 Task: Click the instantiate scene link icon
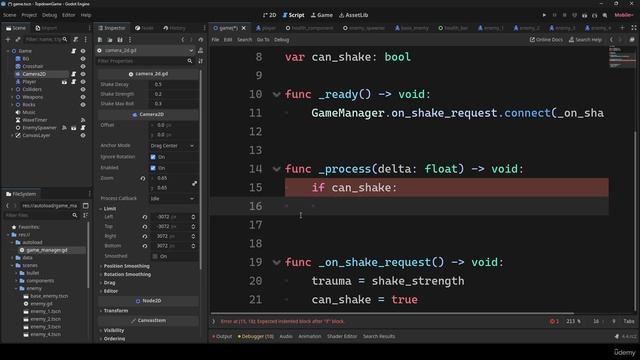(x=18, y=40)
